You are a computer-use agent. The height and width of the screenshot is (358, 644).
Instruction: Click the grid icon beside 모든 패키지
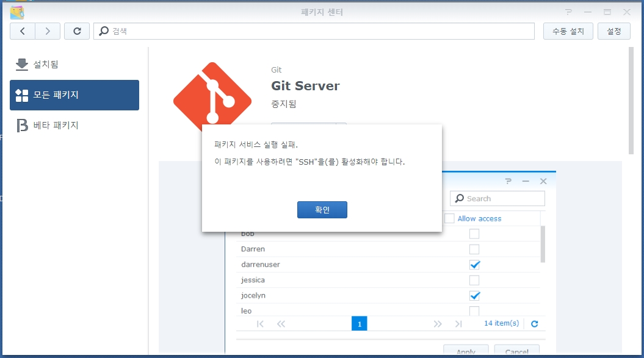coord(22,95)
